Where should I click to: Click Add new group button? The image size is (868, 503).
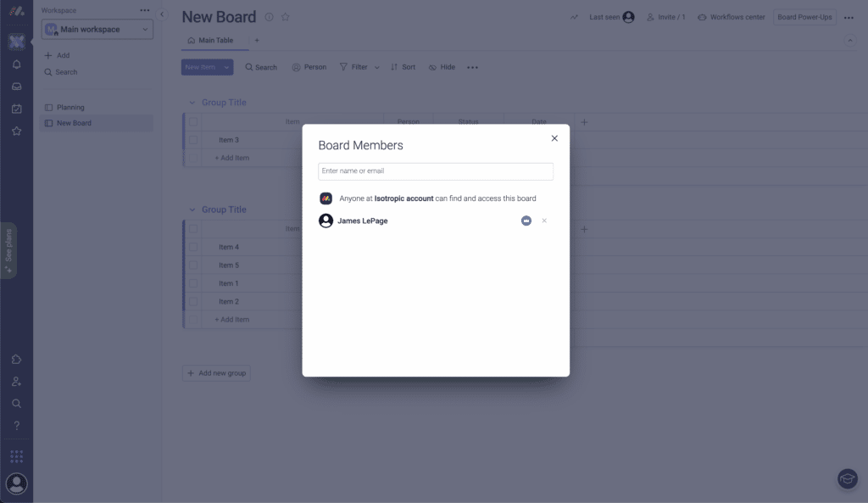216,373
